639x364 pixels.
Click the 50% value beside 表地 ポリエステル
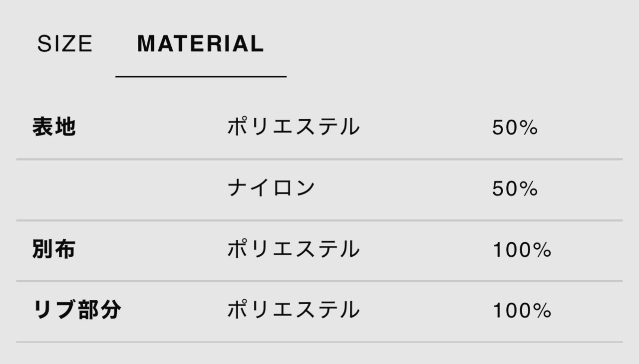coord(515,128)
